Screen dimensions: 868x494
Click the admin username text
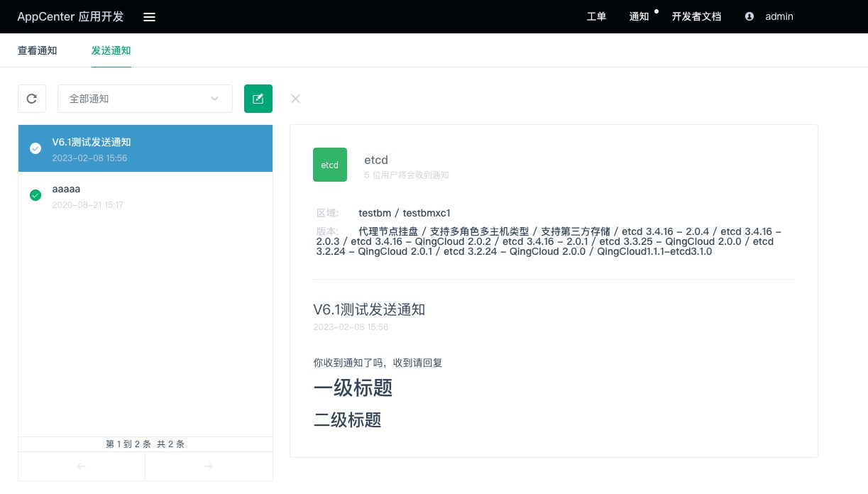[779, 16]
